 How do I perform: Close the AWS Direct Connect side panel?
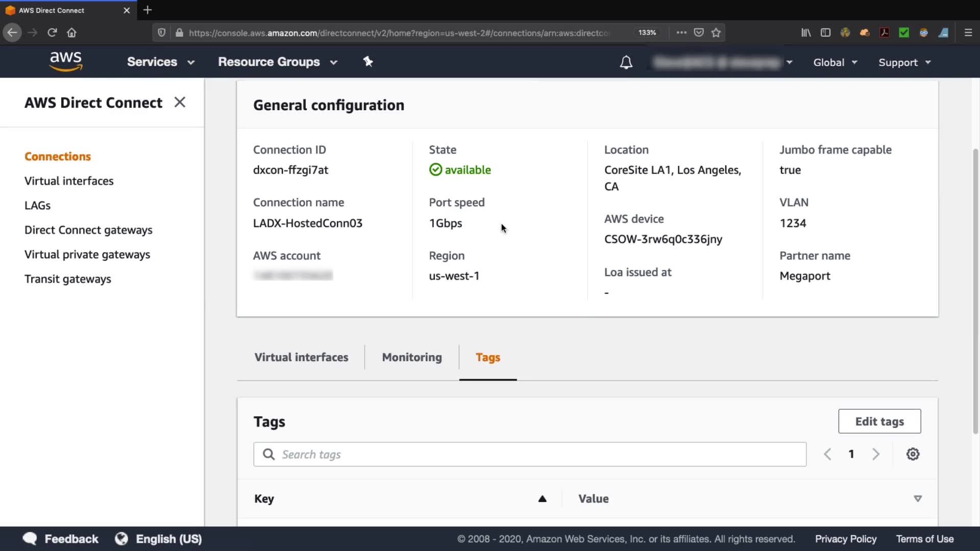[180, 102]
